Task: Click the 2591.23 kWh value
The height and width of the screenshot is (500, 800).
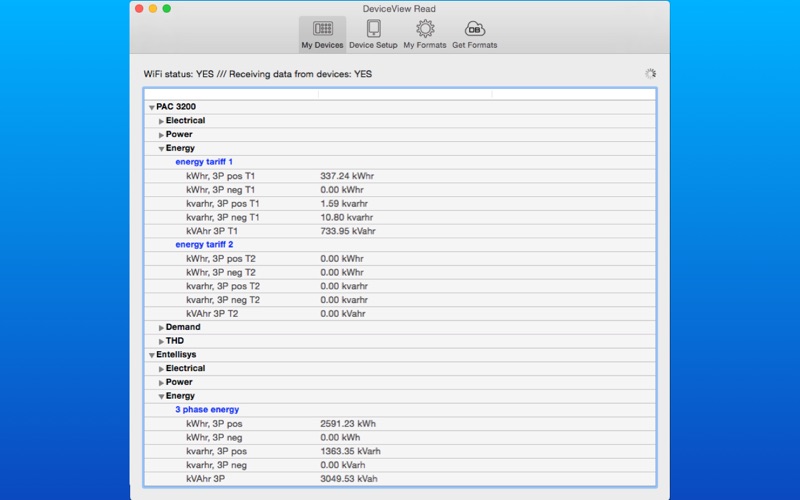Action: (x=348, y=424)
